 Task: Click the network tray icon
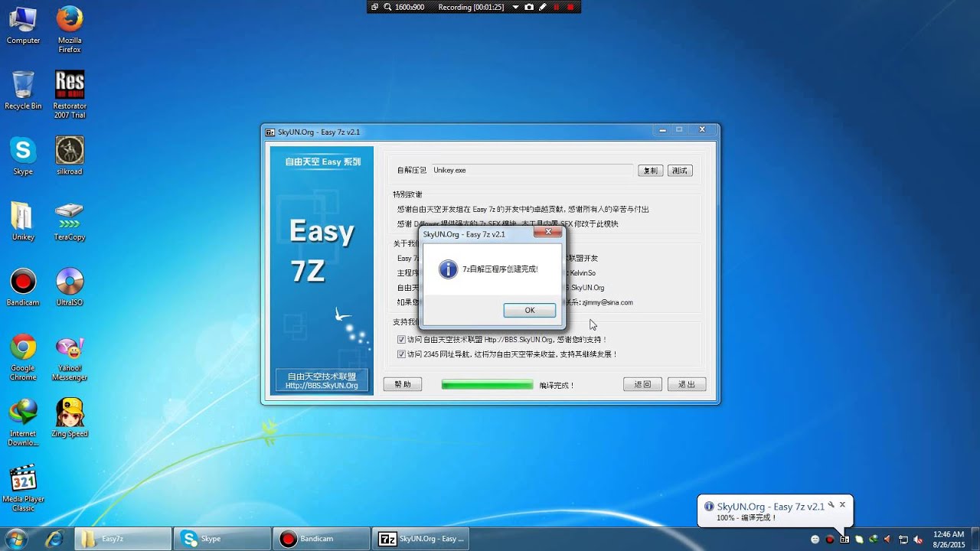pyautogui.click(x=903, y=540)
